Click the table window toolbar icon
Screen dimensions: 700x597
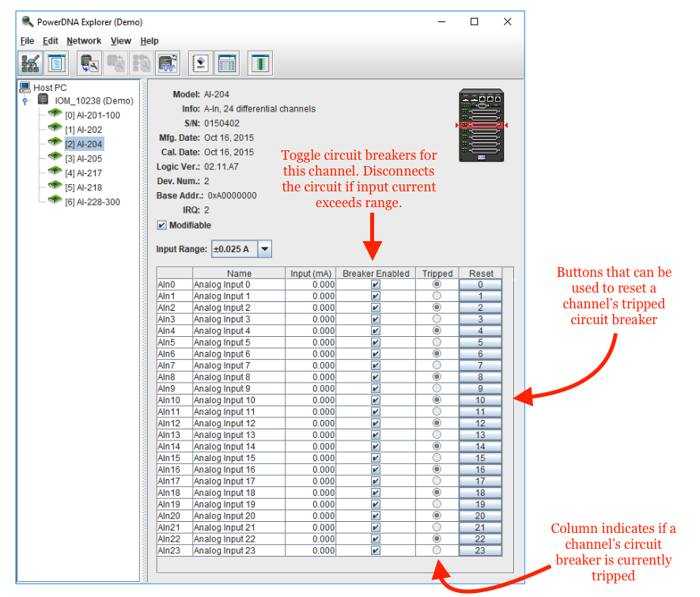pos(227,63)
